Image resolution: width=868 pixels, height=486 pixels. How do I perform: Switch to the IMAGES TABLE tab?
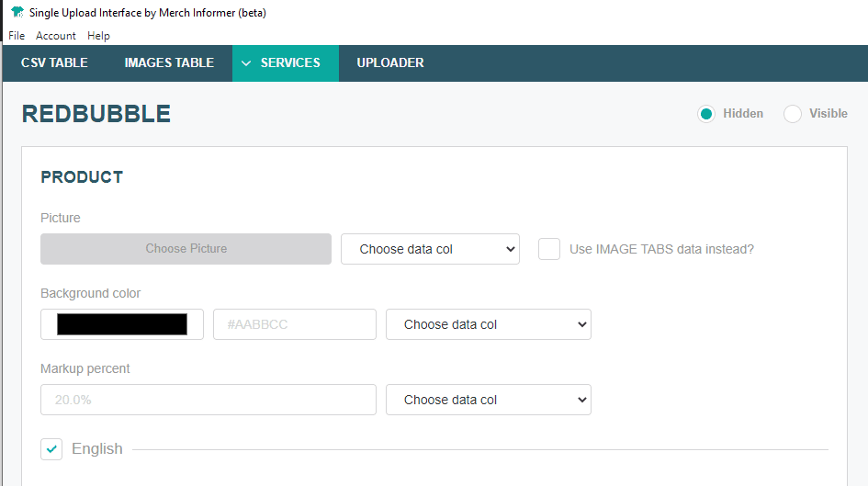coord(169,63)
